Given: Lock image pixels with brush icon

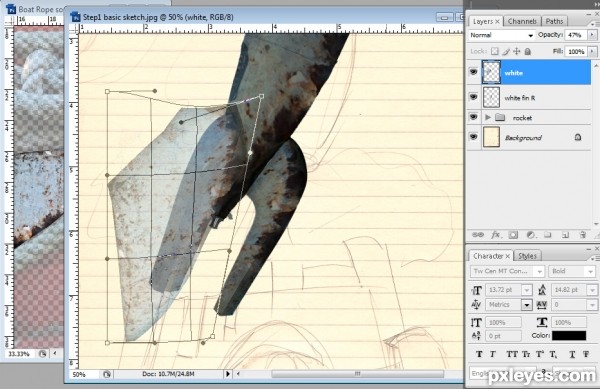Looking at the screenshot, I should [506, 51].
